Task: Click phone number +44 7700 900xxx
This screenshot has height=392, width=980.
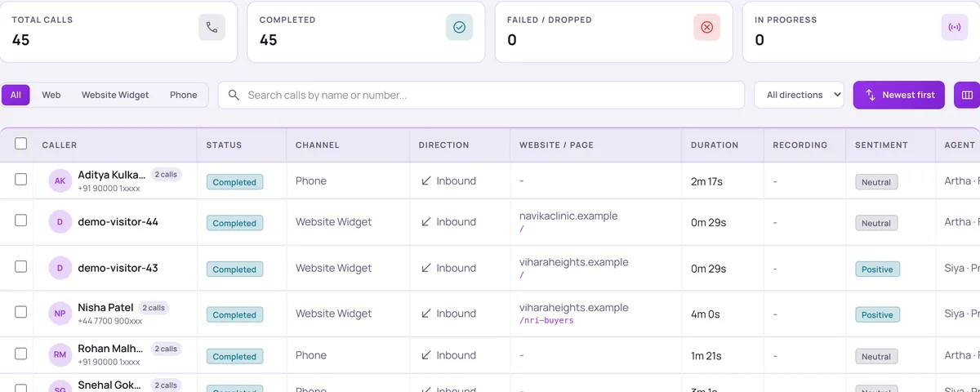Action: [110, 322]
